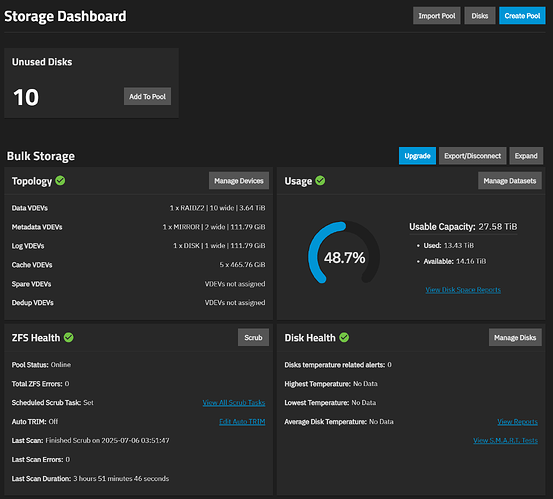Open Manage Datasets in Usage card
The height and width of the screenshot is (499, 553).
[510, 181]
